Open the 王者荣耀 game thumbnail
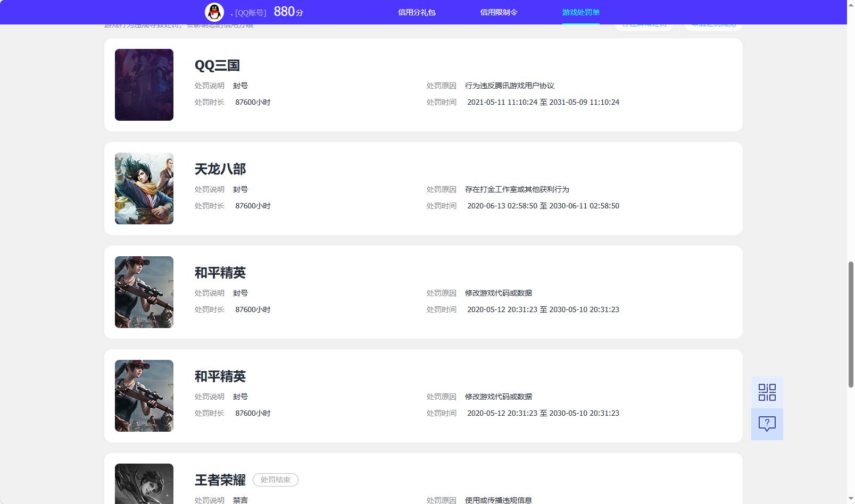This screenshot has width=855, height=504. (144, 484)
